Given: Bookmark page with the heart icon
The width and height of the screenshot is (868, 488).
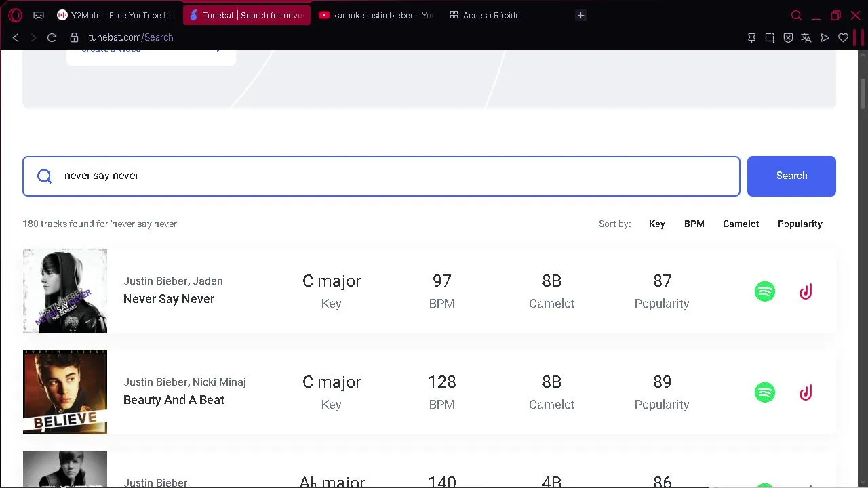Looking at the screenshot, I should [843, 38].
